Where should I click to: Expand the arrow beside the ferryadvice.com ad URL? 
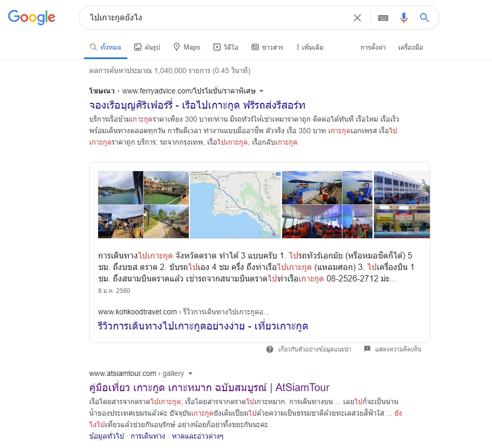261,91
